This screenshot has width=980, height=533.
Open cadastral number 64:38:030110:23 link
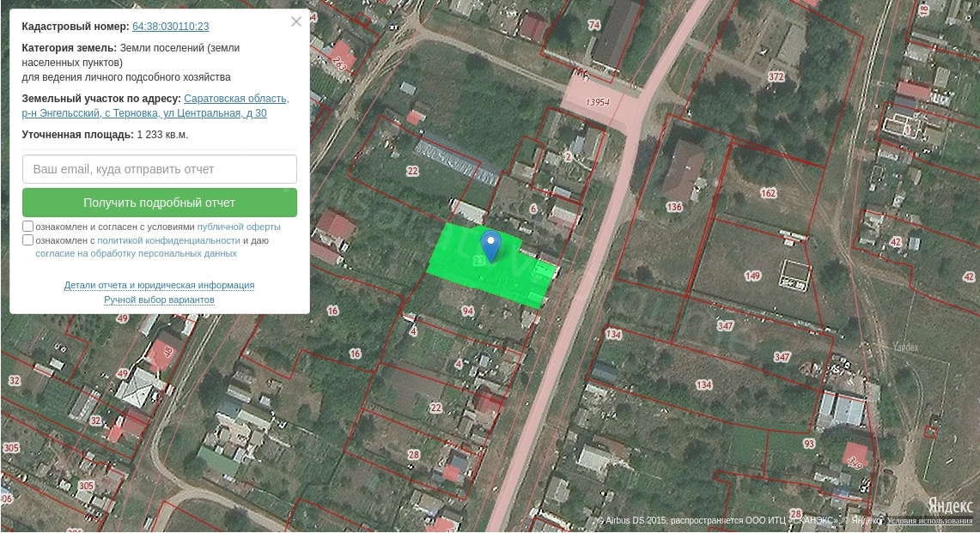click(170, 27)
